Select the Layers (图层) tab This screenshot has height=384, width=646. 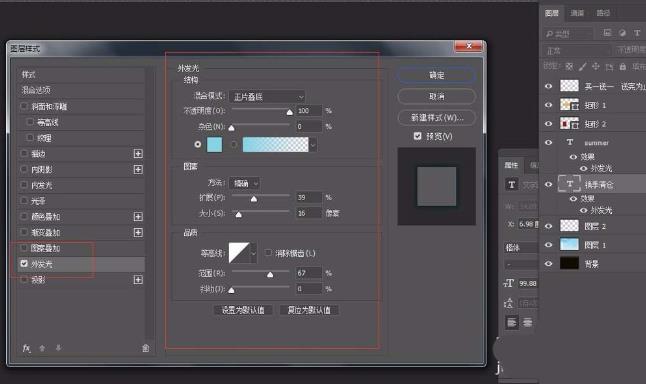[x=551, y=13]
